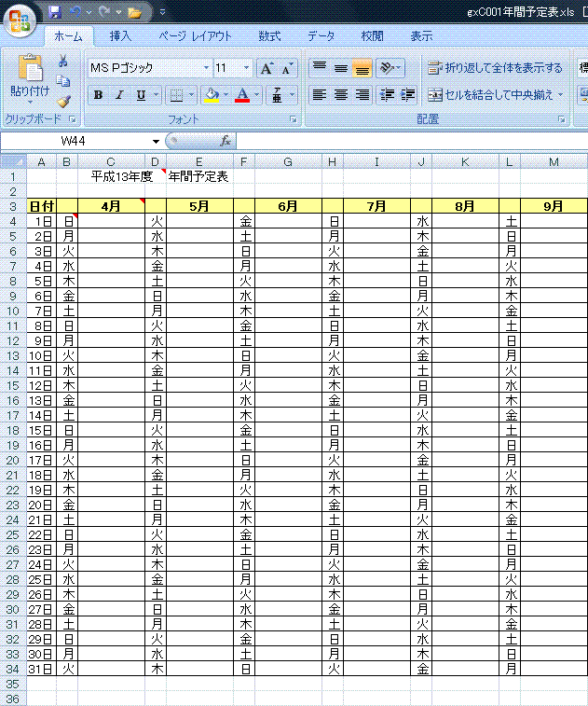588x706 pixels.
Task: Align text to the left
Action: pyautogui.click(x=320, y=94)
